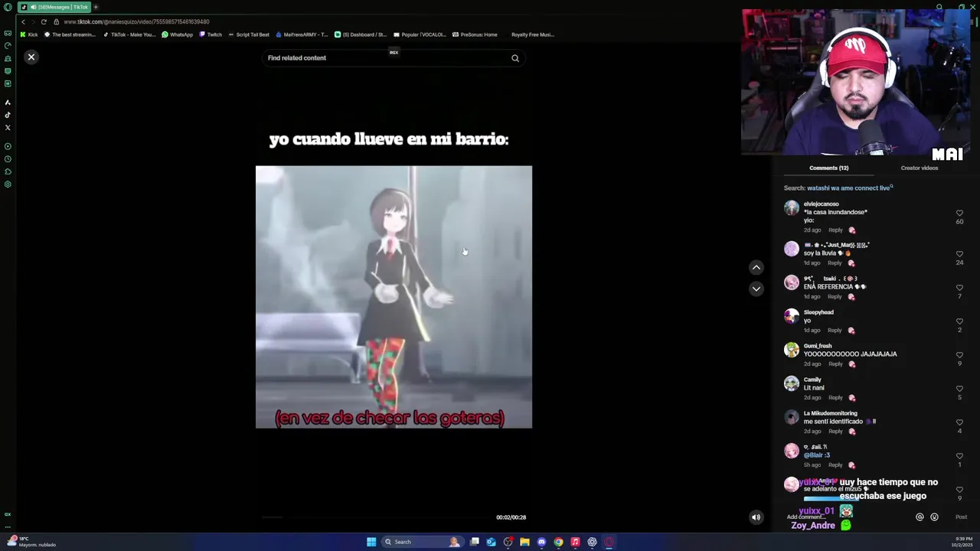The width and height of the screenshot is (980, 551).
Task: Open ChatGPT from the taskbar
Action: [x=592, y=542]
